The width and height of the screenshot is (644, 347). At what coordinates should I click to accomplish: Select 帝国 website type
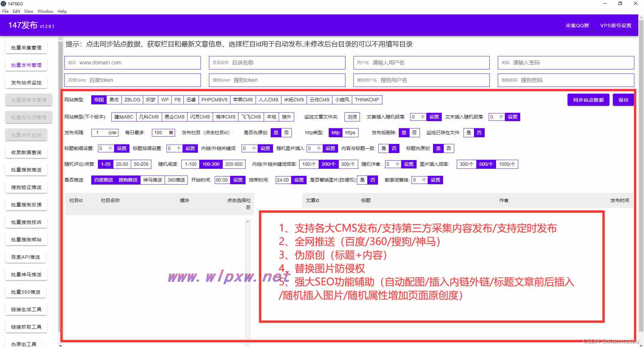point(99,100)
